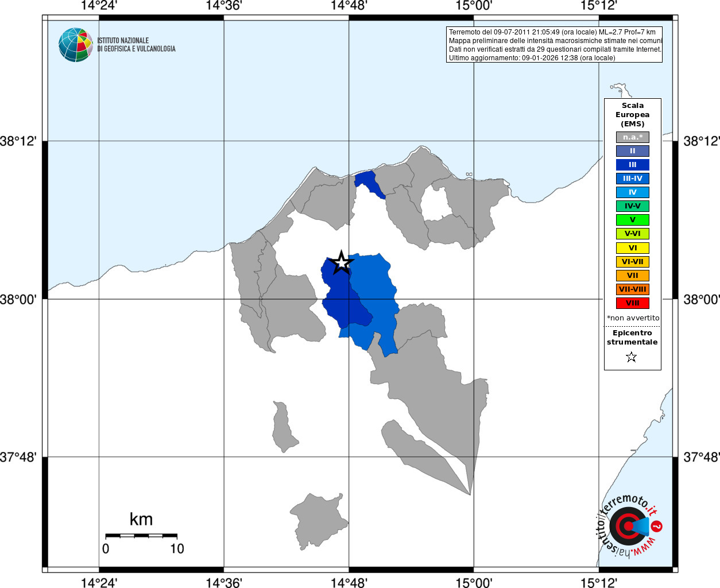Select the red VIII legend swatch
720x588 pixels.
pyautogui.click(x=633, y=303)
